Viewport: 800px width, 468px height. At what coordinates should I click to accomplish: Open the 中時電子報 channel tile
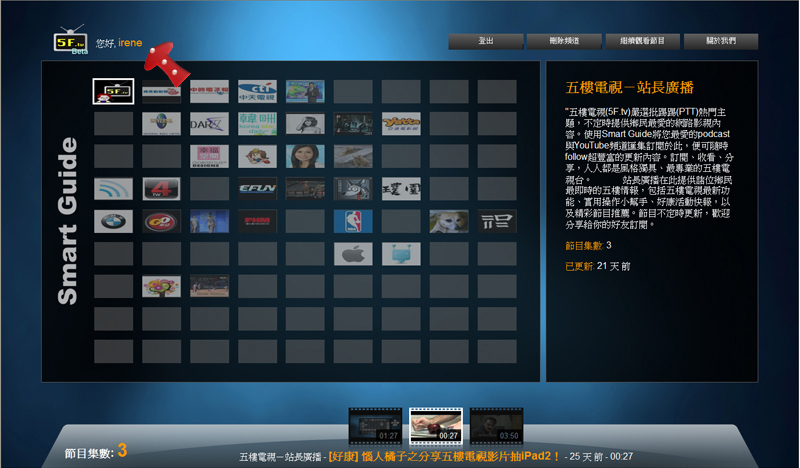[209, 91]
